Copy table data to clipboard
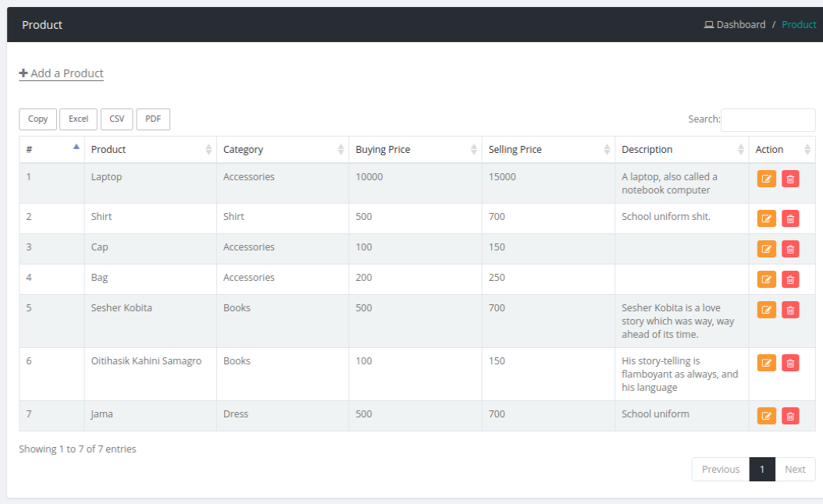Image resolution: width=823 pixels, height=504 pixels. [37, 119]
